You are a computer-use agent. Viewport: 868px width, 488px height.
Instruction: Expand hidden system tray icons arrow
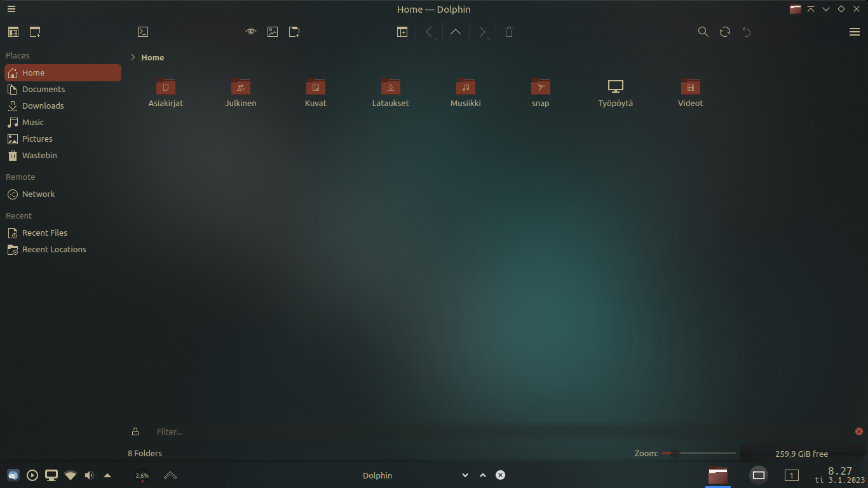tap(107, 475)
